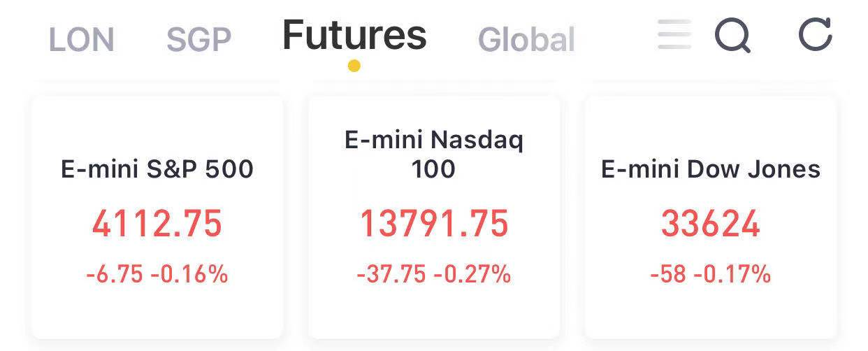Click the -58 -0.17% change text

click(711, 274)
